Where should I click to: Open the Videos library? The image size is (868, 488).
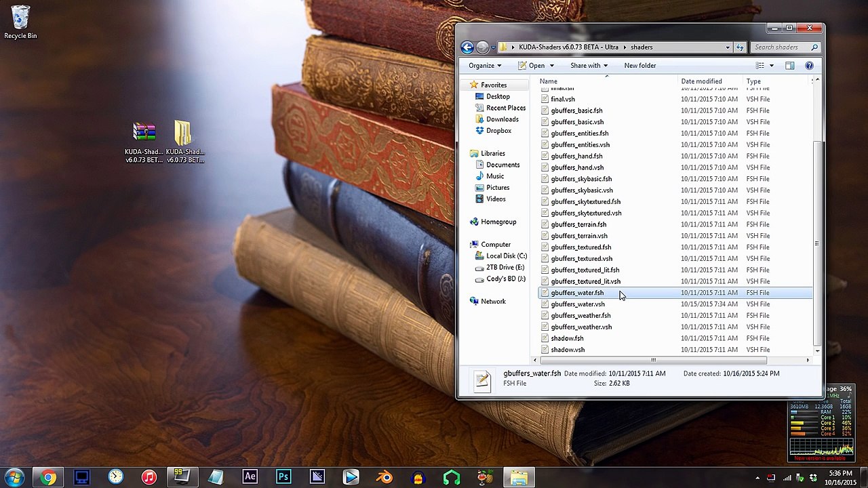point(496,199)
